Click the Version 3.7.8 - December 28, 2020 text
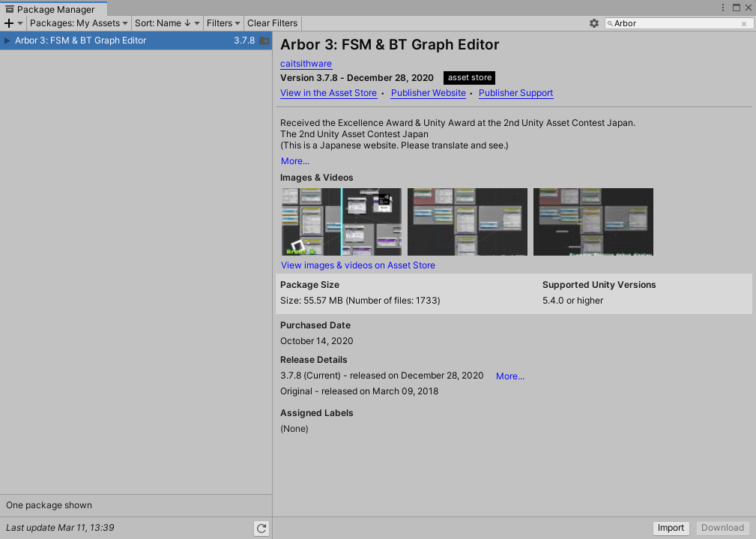The image size is (756, 539). tap(357, 78)
